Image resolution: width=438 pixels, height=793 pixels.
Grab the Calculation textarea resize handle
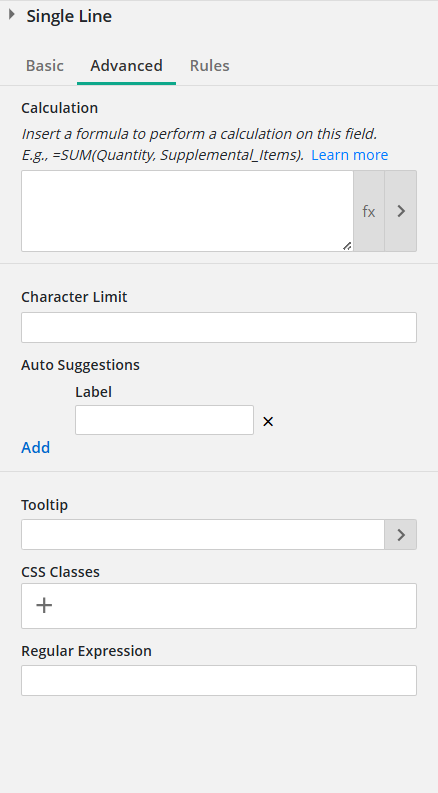tap(347, 246)
